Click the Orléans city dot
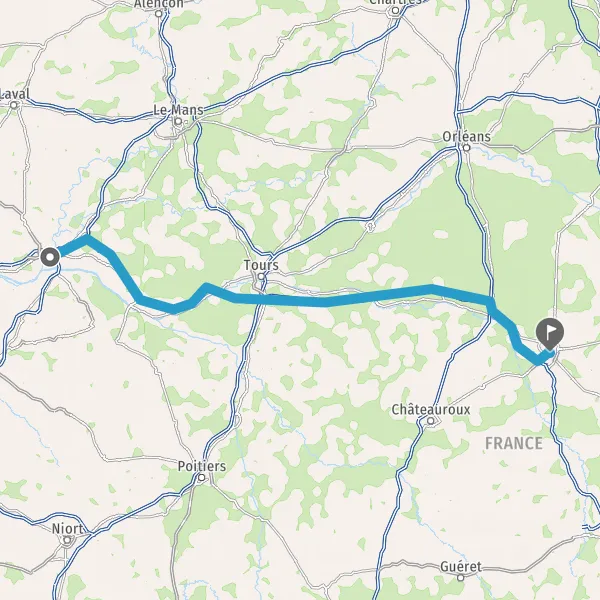 coord(466,148)
